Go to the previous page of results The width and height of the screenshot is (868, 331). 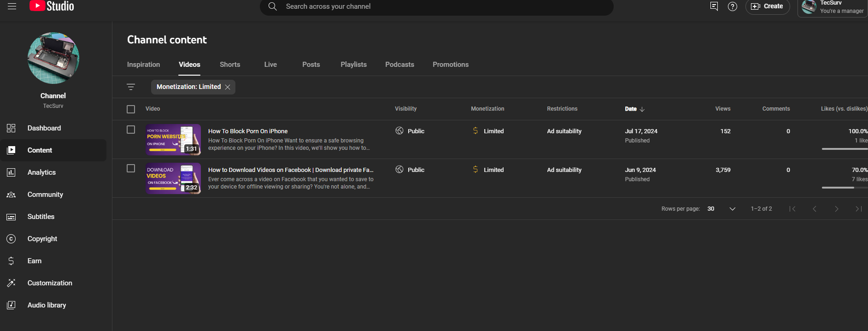click(815, 209)
